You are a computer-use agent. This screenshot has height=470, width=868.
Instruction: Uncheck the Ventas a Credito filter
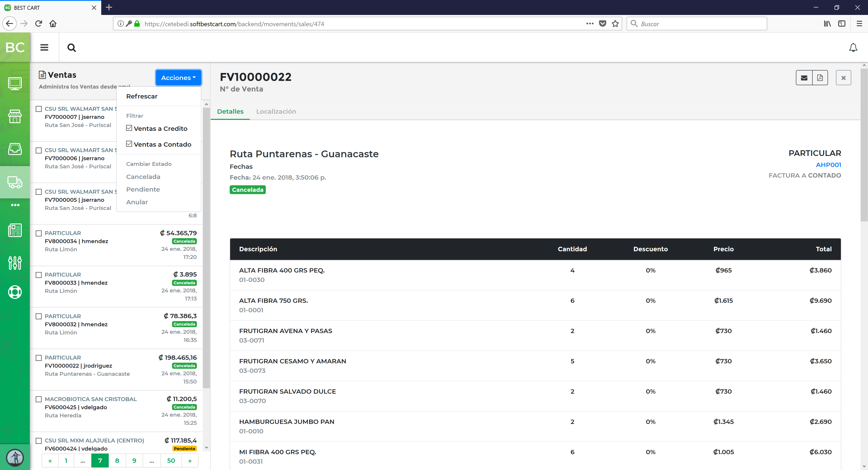[129, 128]
